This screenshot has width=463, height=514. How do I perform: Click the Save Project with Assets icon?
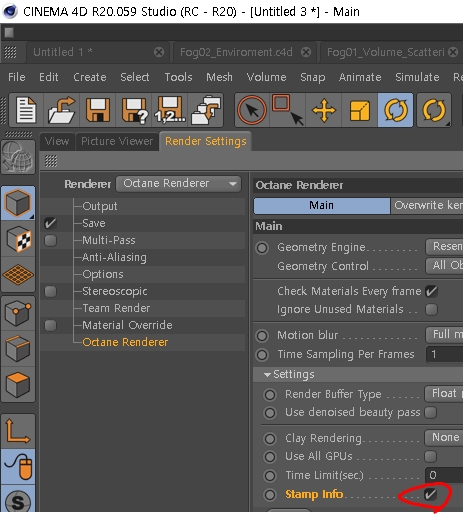click(x=206, y=110)
